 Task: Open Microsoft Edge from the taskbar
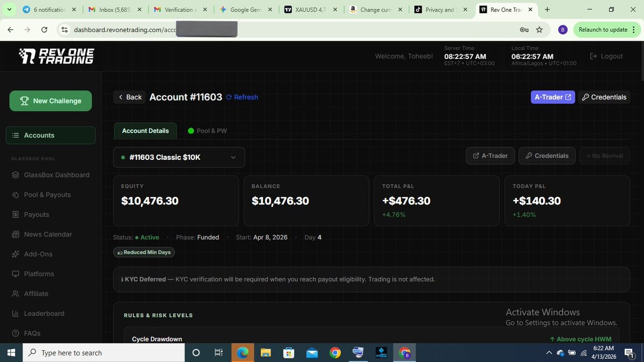243,353
